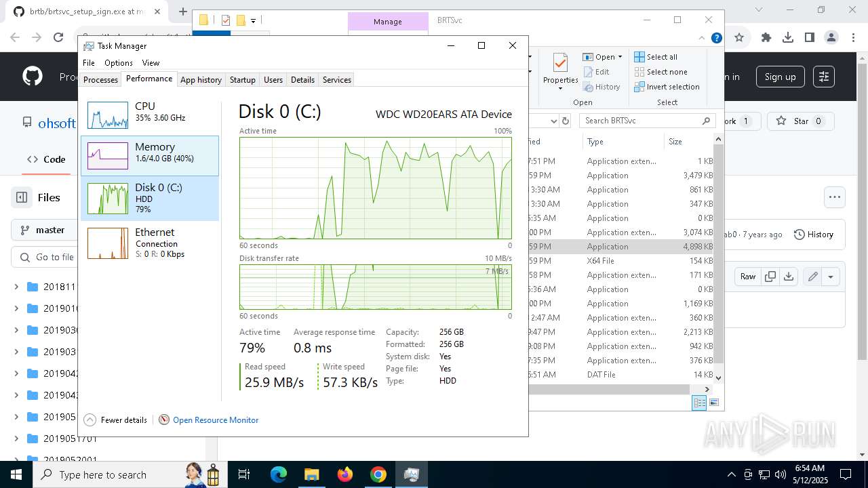Open Resource Monitor link

216,420
